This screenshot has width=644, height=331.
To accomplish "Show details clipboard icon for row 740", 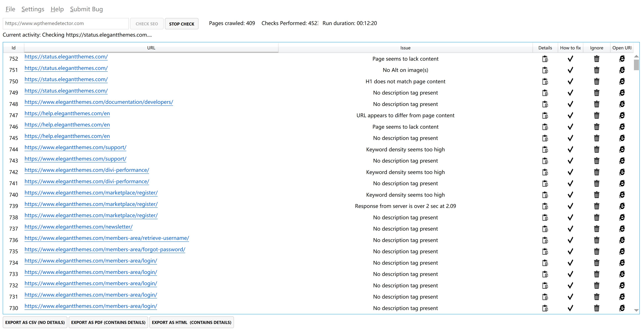I will (x=545, y=195).
